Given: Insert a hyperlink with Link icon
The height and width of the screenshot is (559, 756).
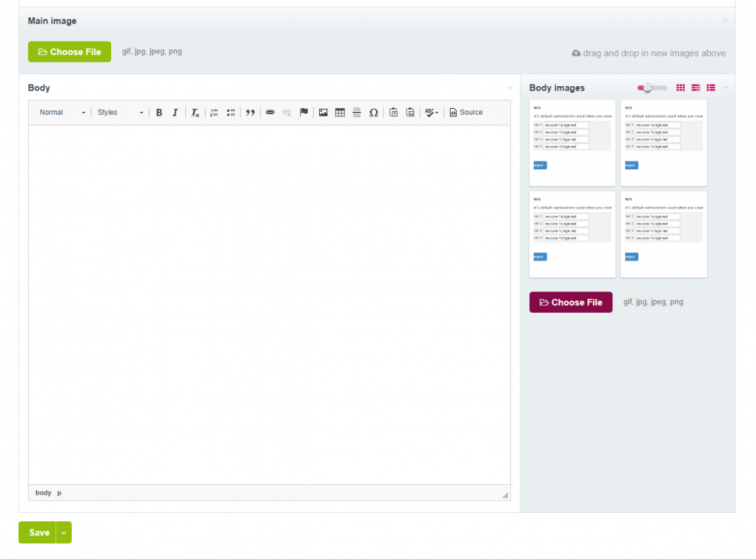Looking at the screenshot, I should point(270,113).
